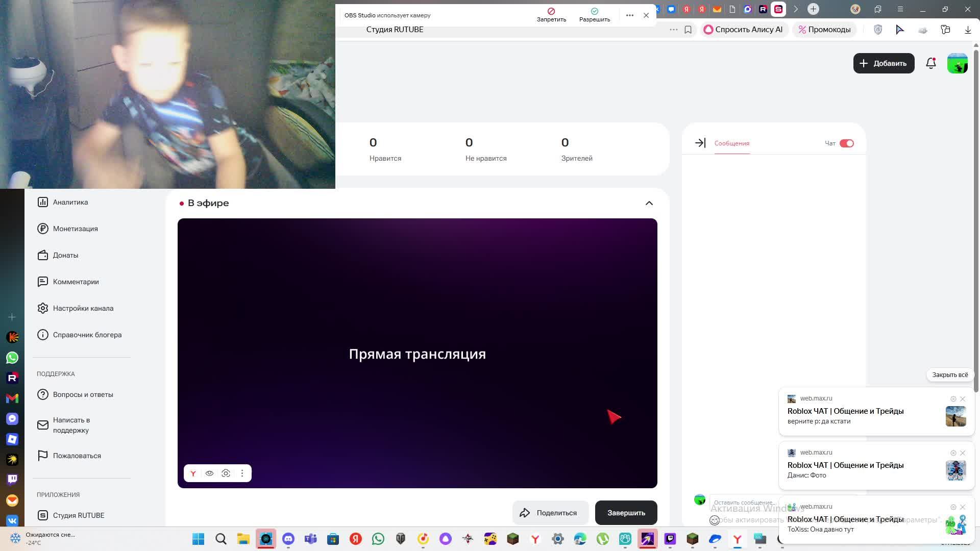Open Analytics in the sidebar
The width and height of the screenshot is (980, 551).
pos(70,202)
